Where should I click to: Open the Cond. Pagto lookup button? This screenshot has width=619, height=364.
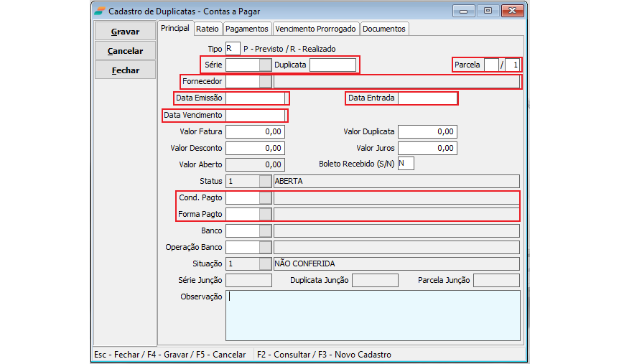click(x=266, y=197)
